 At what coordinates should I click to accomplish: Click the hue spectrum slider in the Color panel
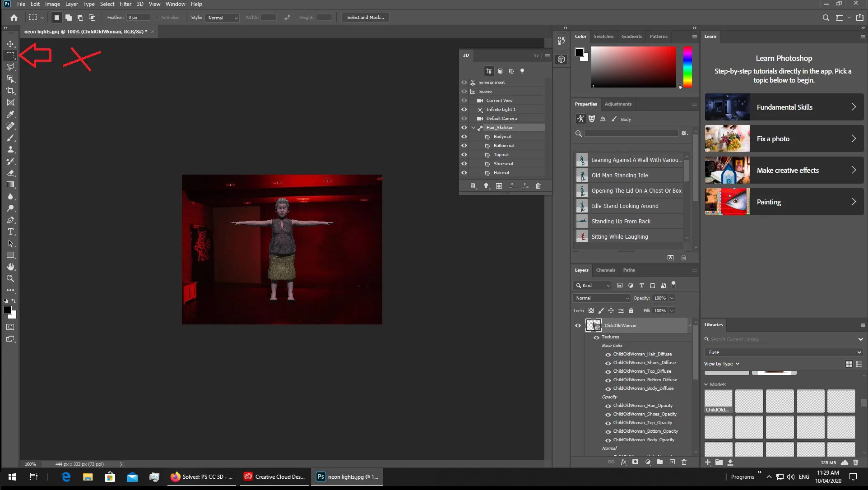(x=687, y=67)
